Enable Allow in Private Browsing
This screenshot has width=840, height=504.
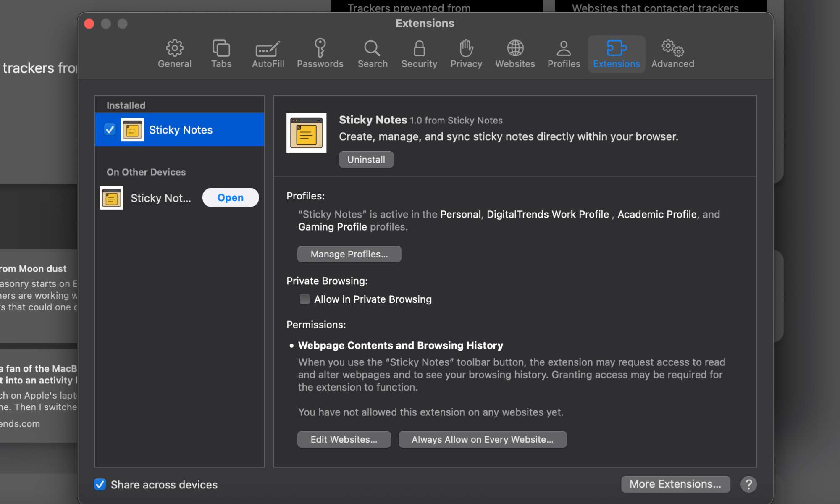(x=305, y=299)
